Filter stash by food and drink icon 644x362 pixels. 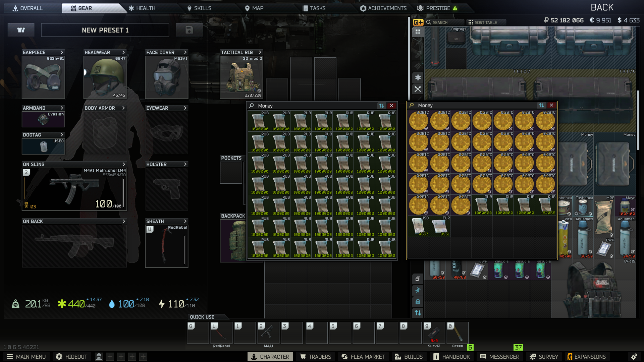point(418,89)
